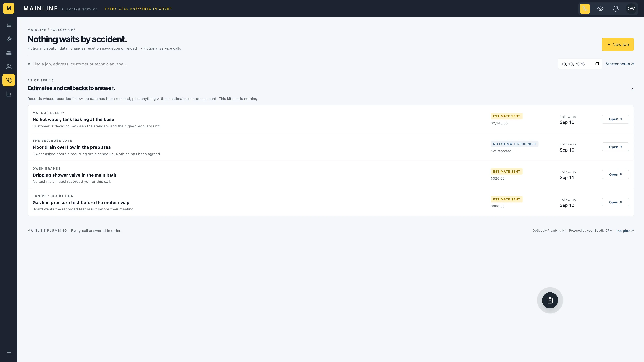Open notifications with the bell icon
Screen dimensions: 644x362
tap(616, 9)
